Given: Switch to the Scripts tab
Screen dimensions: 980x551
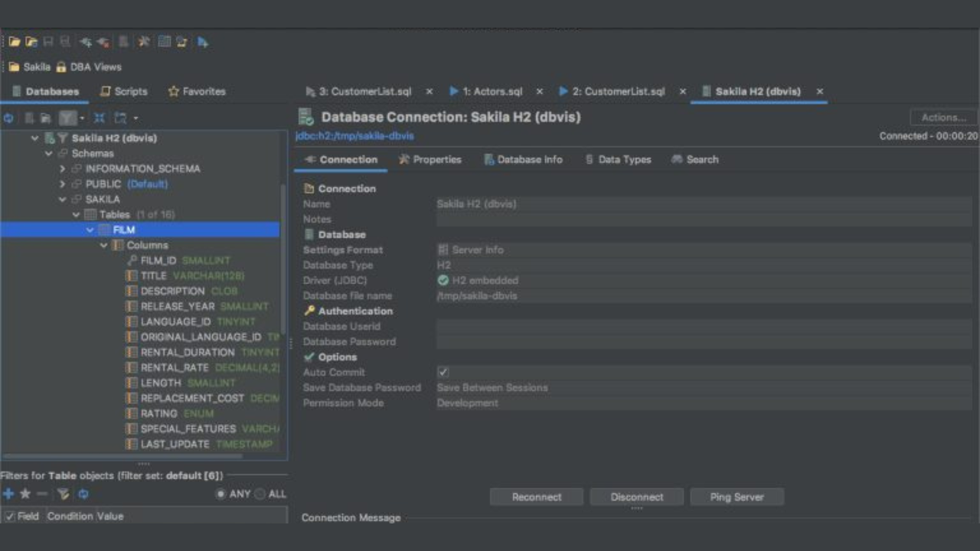Looking at the screenshot, I should (x=123, y=91).
